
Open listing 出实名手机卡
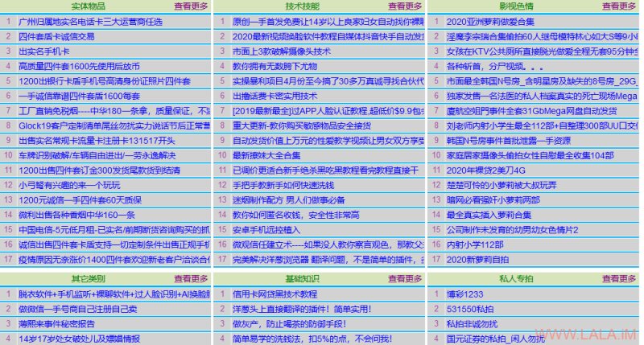[x=44, y=51]
